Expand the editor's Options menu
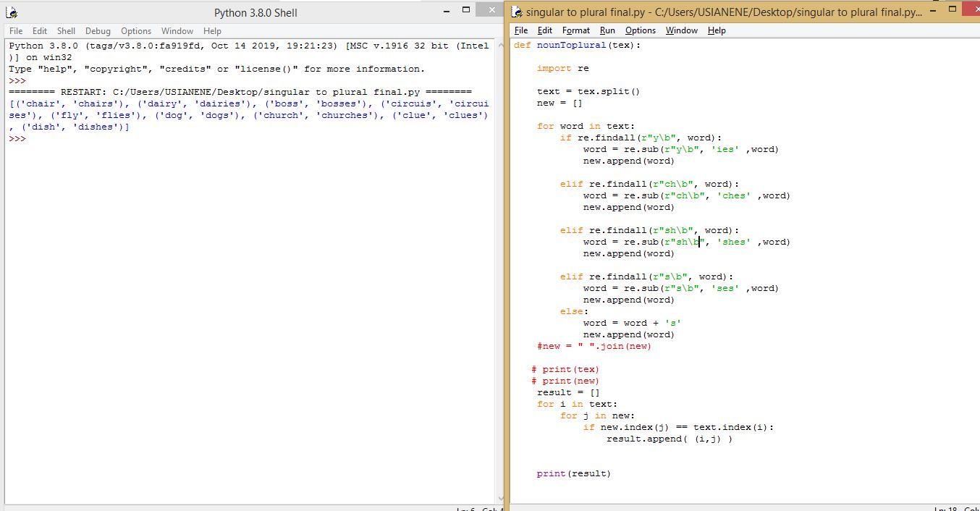980x511 pixels. pyautogui.click(x=640, y=30)
